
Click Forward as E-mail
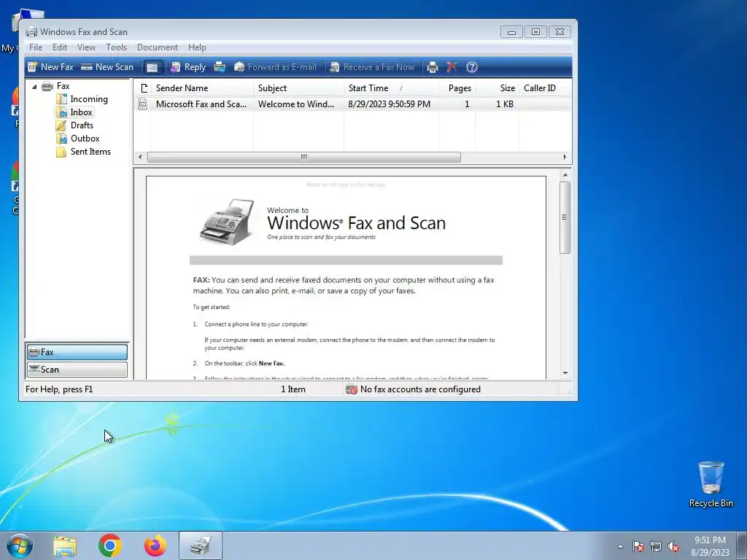pyautogui.click(x=275, y=67)
